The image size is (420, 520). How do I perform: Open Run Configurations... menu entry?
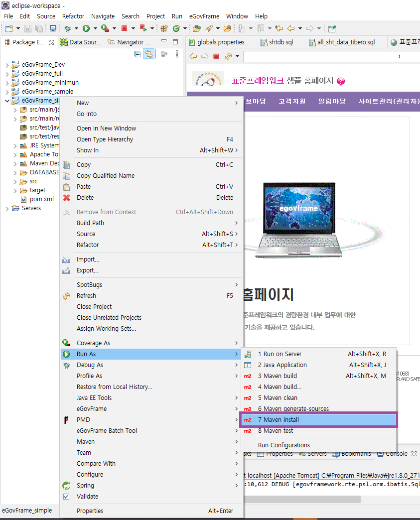point(318,445)
